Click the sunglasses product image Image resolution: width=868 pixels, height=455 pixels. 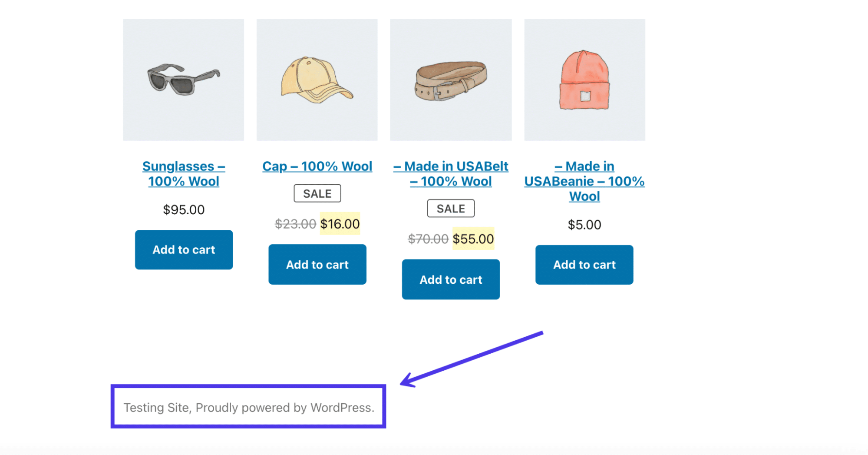click(x=184, y=80)
